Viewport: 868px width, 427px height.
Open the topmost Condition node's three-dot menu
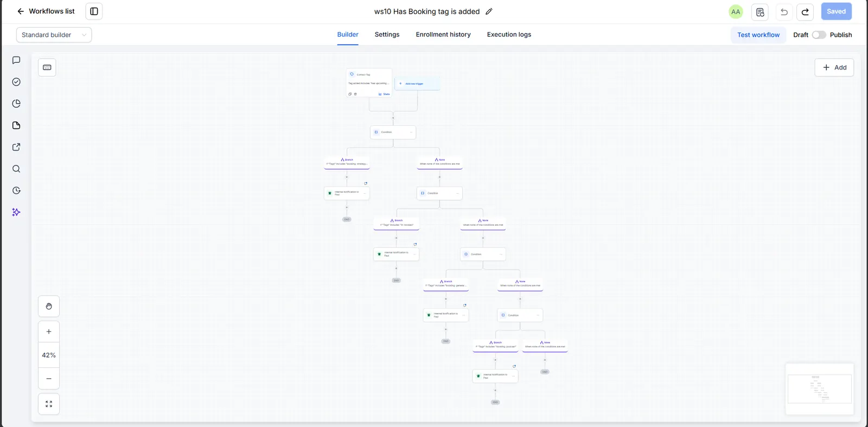pos(411,132)
